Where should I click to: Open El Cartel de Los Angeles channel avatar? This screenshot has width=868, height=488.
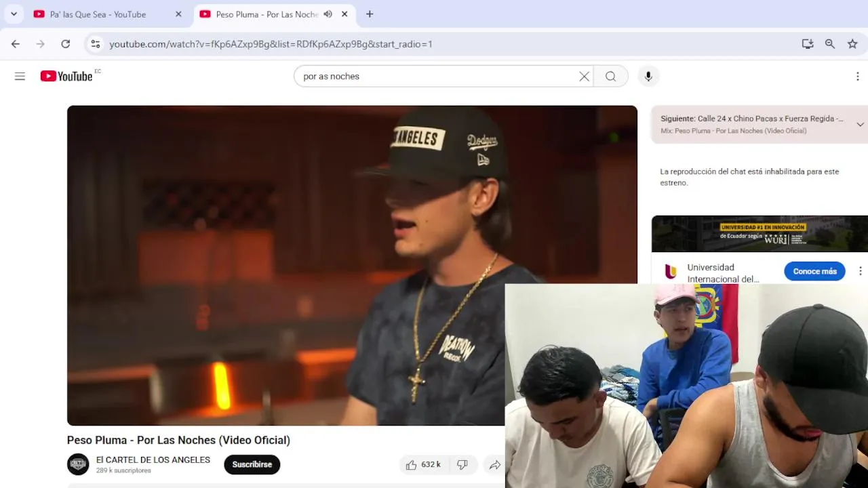click(x=78, y=464)
